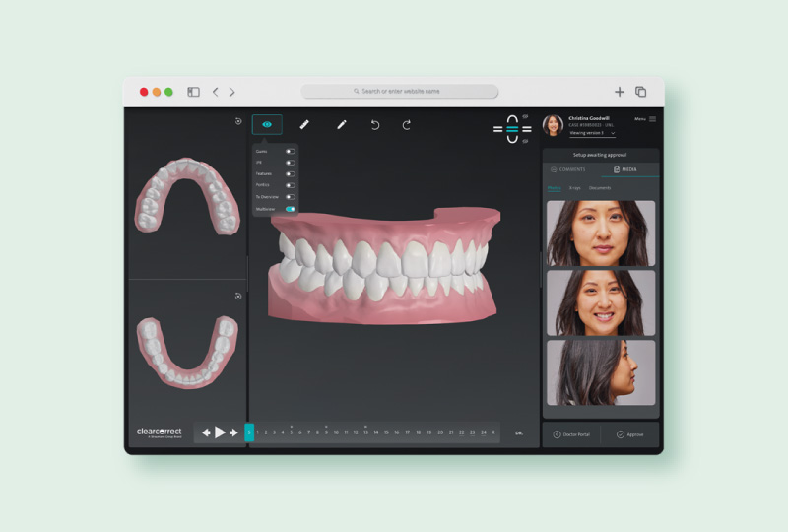Go to Doctor Portal
The image size is (788, 532).
(571, 434)
